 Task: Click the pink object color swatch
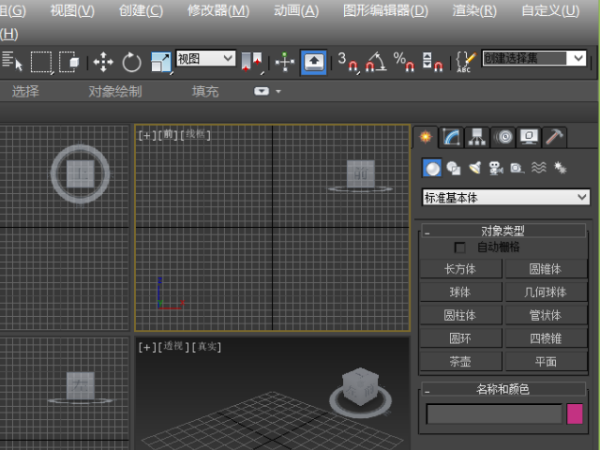tap(576, 414)
